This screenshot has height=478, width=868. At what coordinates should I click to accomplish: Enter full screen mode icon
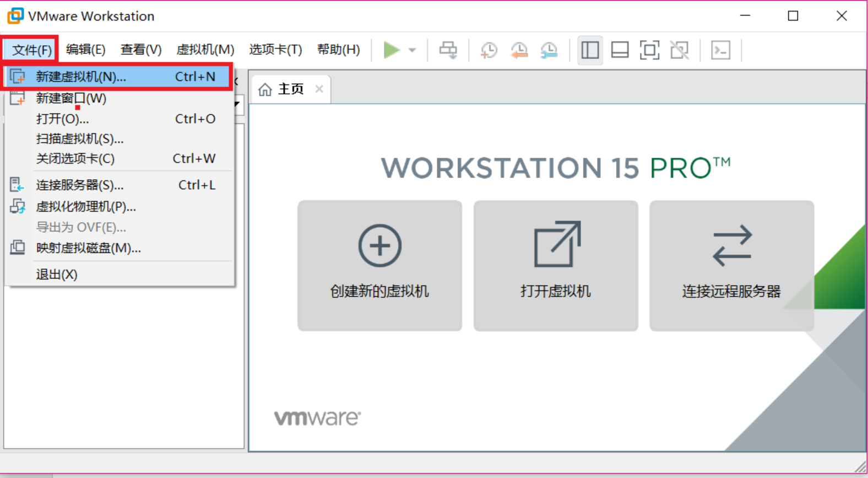tap(649, 50)
